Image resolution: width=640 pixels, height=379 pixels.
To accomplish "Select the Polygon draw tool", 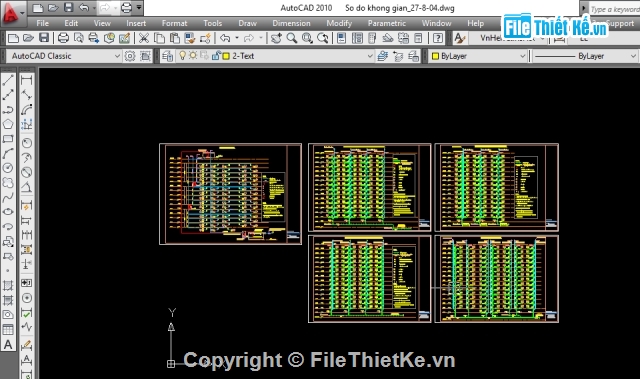I will click(x=8, y=124).
